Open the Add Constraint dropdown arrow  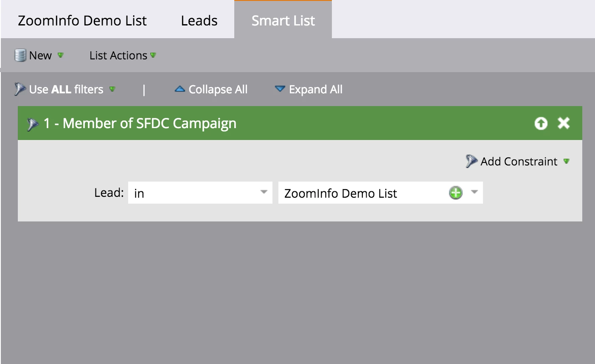tap(567, 161)
